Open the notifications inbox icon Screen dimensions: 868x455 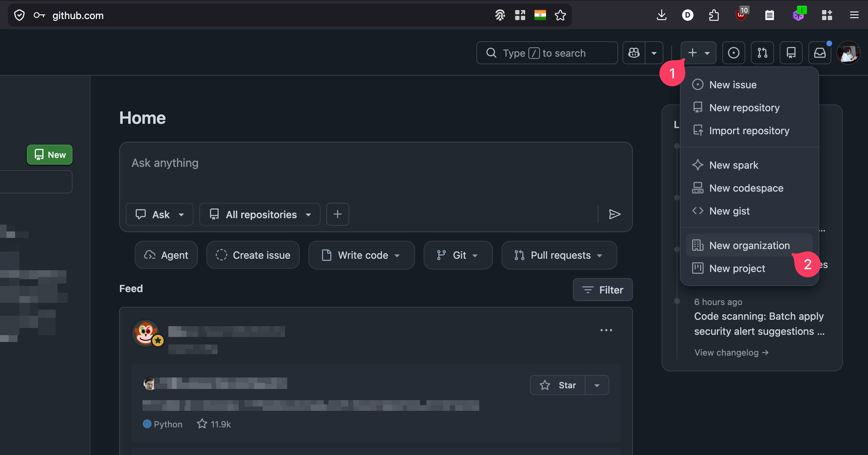point(820,53)
